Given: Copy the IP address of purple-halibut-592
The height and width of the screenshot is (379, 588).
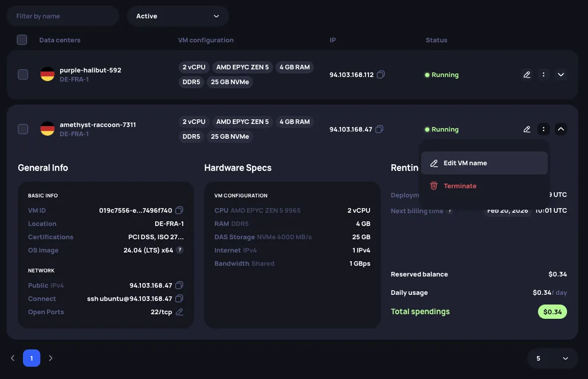Looking at the screenshot, I should pyautogui.click(x=380, y=74).
